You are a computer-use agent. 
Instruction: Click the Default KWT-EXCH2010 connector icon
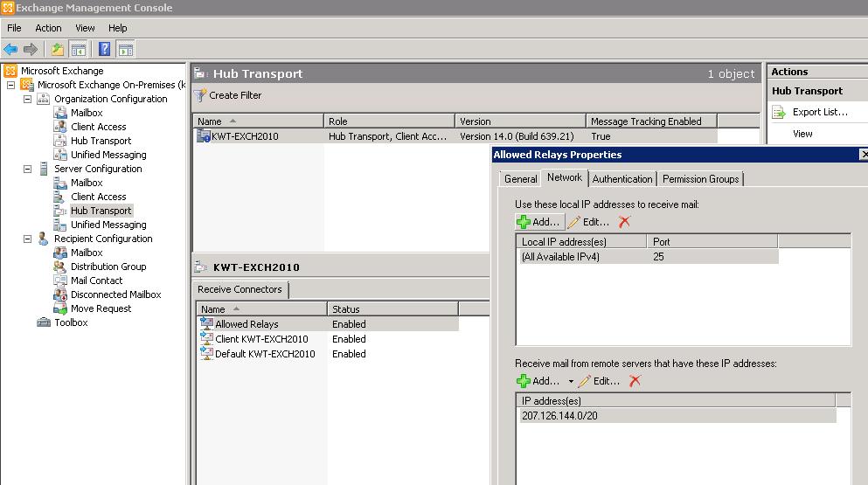pyautogui.click(x=206, y=354)
